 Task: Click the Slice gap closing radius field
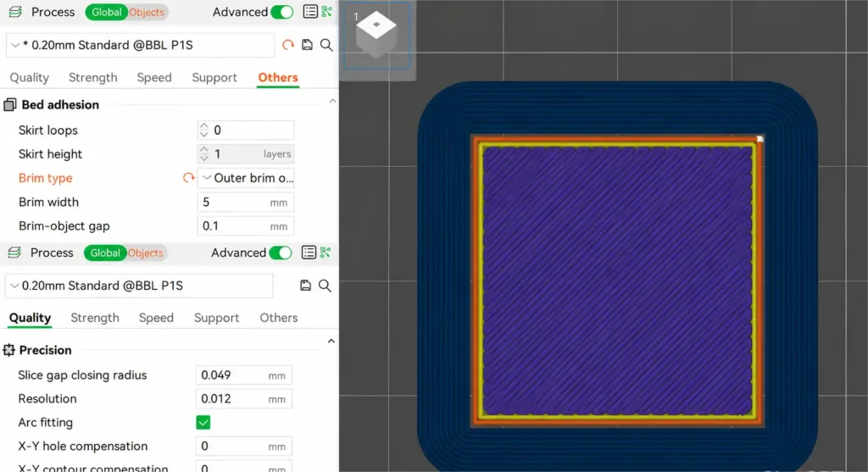pos(244,375)
